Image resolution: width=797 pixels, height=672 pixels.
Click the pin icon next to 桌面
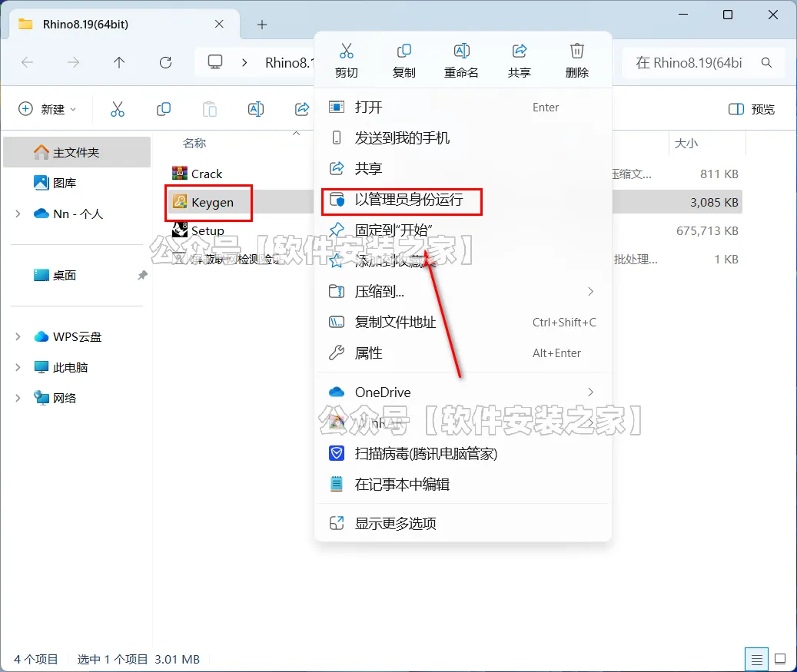[x=142, y=275]
